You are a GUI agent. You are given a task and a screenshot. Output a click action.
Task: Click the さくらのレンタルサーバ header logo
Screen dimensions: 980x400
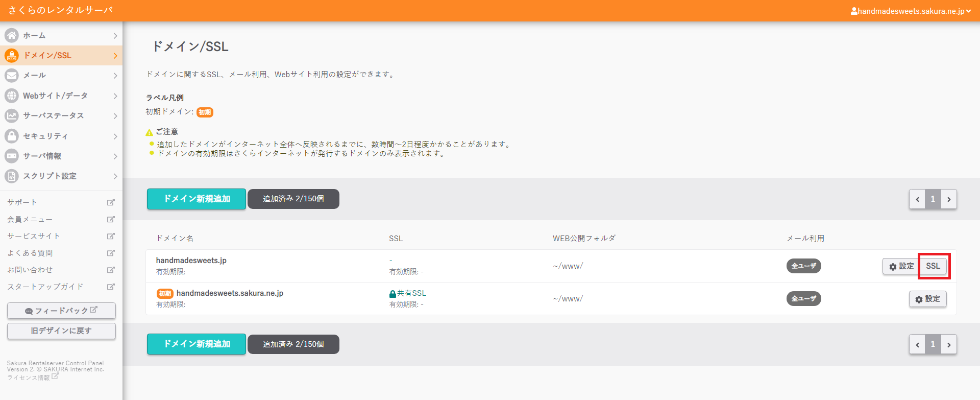coord(60,10)
